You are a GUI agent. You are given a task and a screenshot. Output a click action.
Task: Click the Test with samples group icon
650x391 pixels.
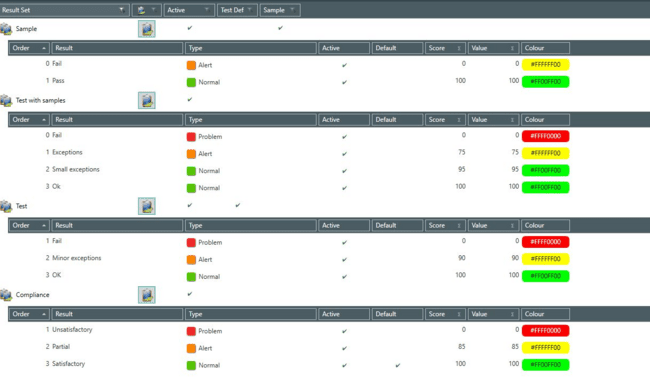pyautogui.click(x=6, y=101)
